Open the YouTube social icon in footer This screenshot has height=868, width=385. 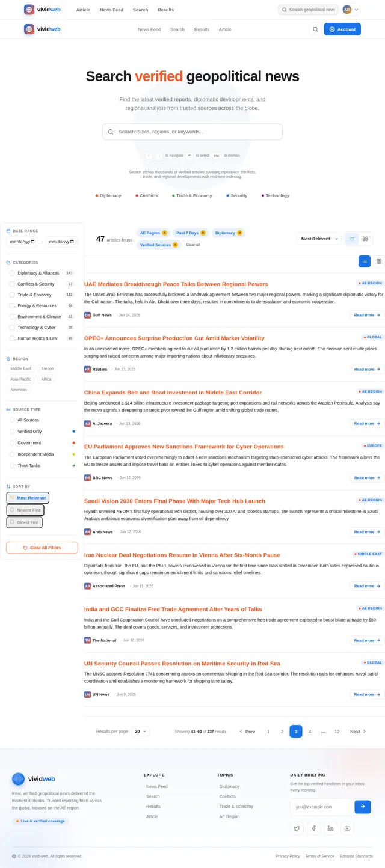(x=347, y=828)
